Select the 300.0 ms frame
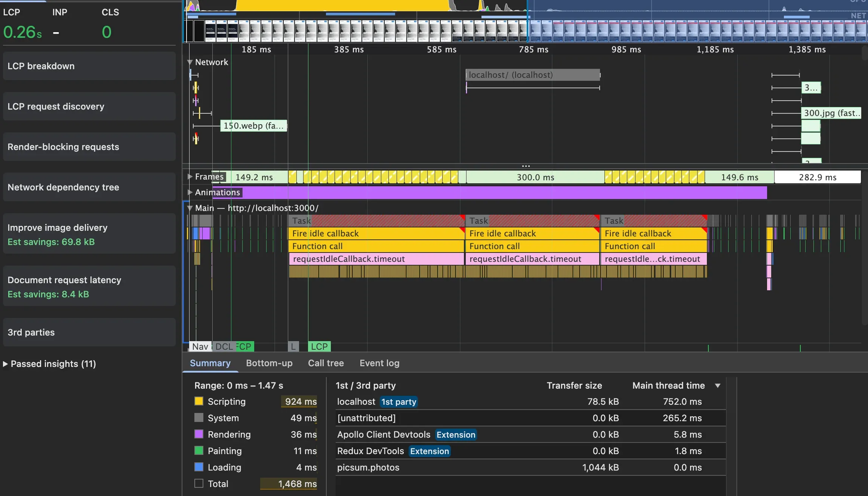Screen dimensions: 868x496 coord(535,177)
